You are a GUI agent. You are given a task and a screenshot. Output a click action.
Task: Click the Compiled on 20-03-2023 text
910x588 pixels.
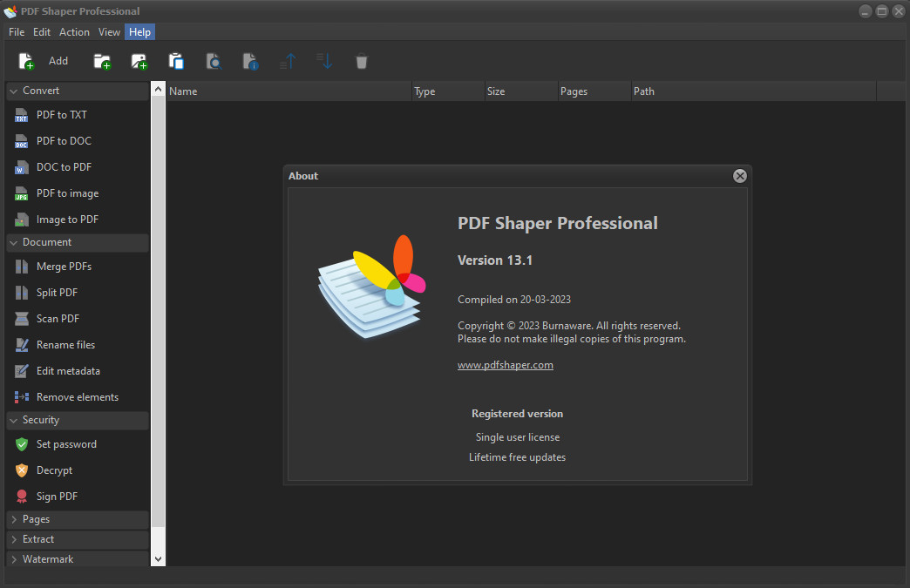click(514, 299)
